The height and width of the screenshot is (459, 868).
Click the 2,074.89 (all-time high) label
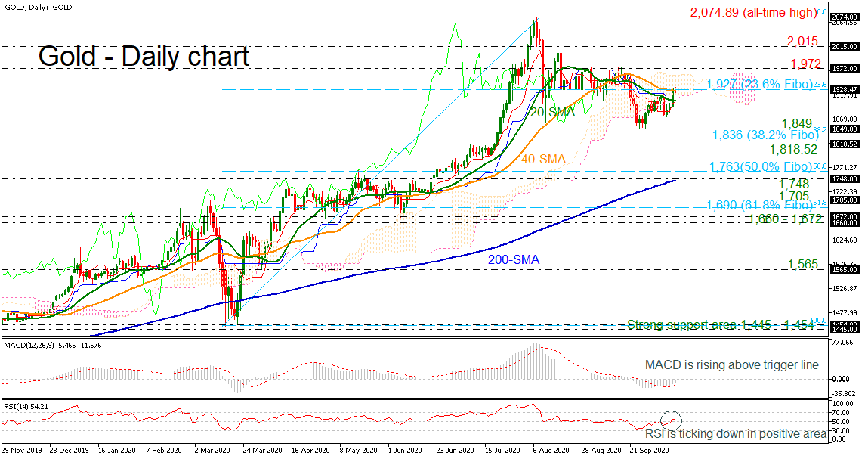pyautogui.click(x=754, y=12)
